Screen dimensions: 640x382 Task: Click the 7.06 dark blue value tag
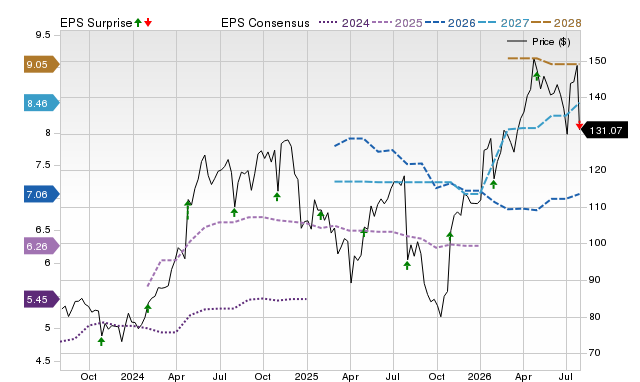point(42,194)
